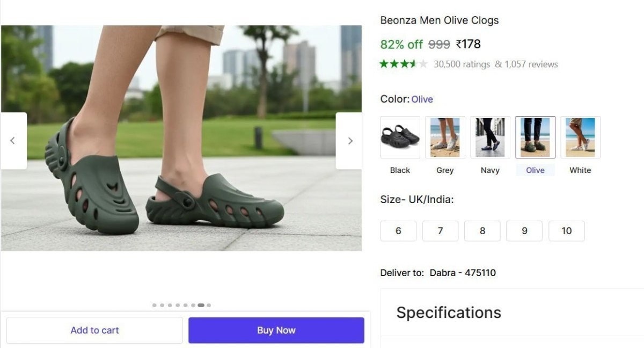Select the highlighted carousel dot indicator
Screen dimensions: 644x348
pos(201,305)
